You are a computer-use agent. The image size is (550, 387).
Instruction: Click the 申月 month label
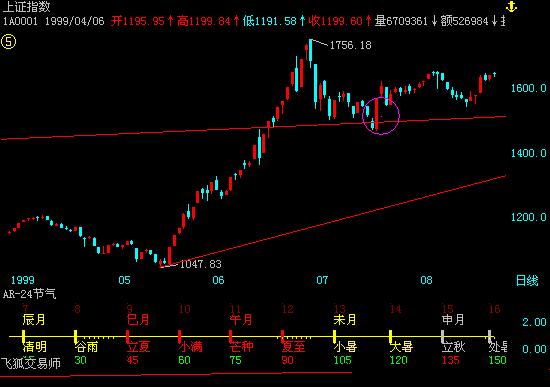click(x=452, y=320)
